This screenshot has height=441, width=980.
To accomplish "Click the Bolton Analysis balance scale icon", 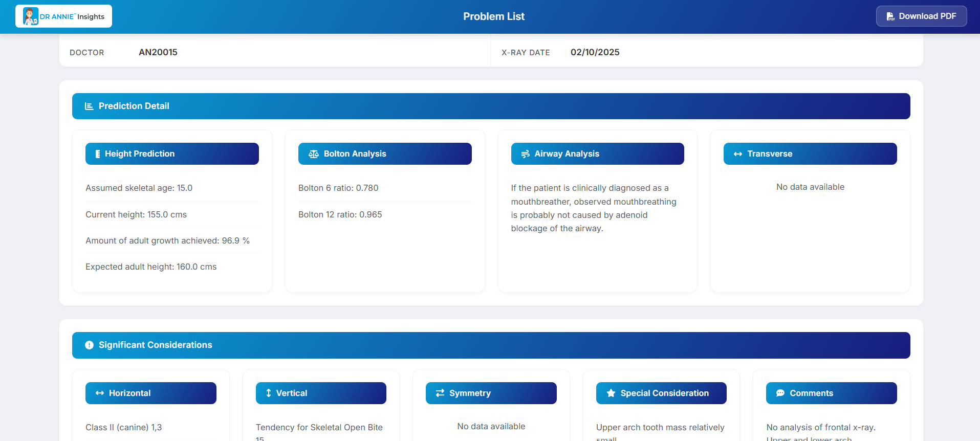I will 314,154.
